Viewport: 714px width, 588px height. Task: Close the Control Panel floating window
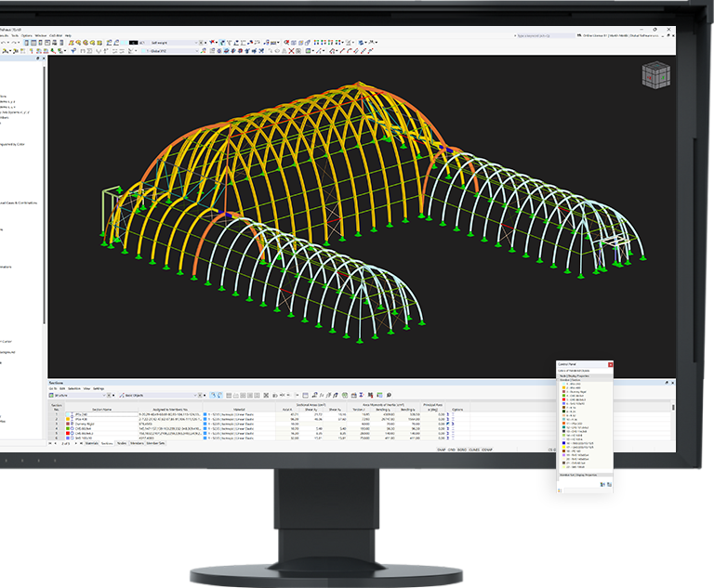tap(610, 364)
